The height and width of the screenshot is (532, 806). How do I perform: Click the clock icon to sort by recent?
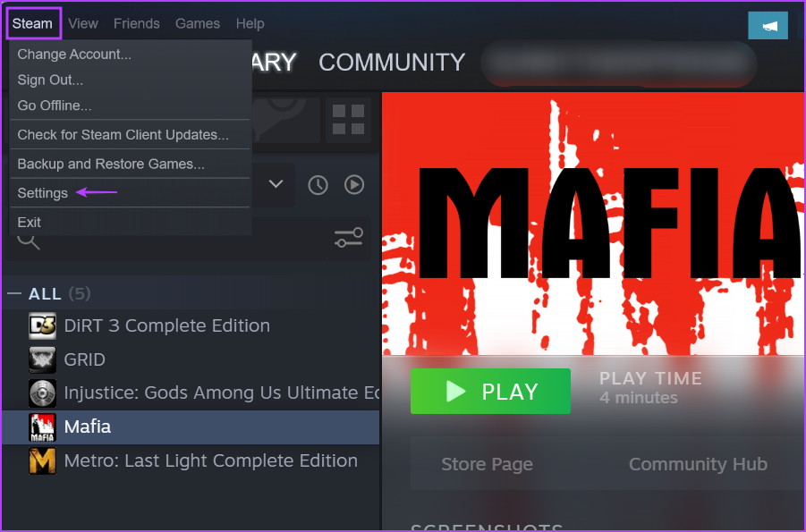(x=318, y=184)
